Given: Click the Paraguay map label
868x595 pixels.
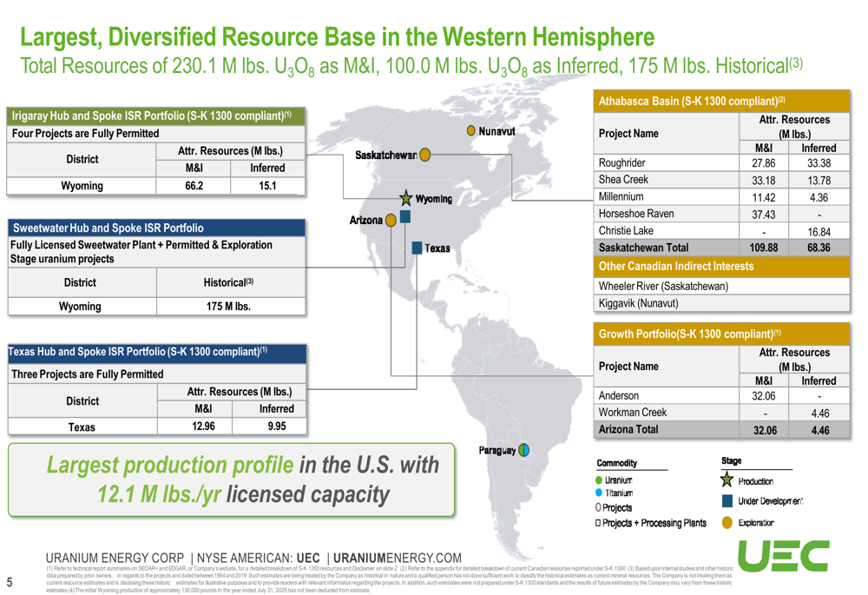Looking at the screenshot, I should [x=497, y=451].
